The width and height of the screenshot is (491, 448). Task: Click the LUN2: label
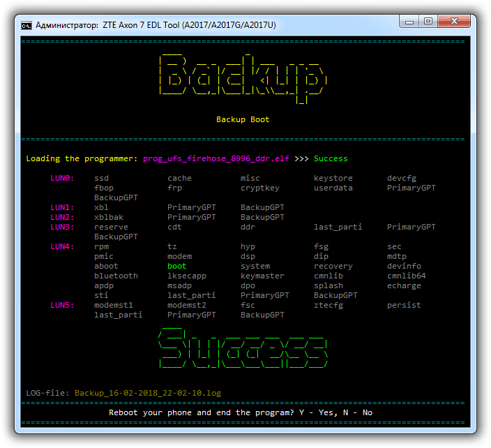(62, 217)
